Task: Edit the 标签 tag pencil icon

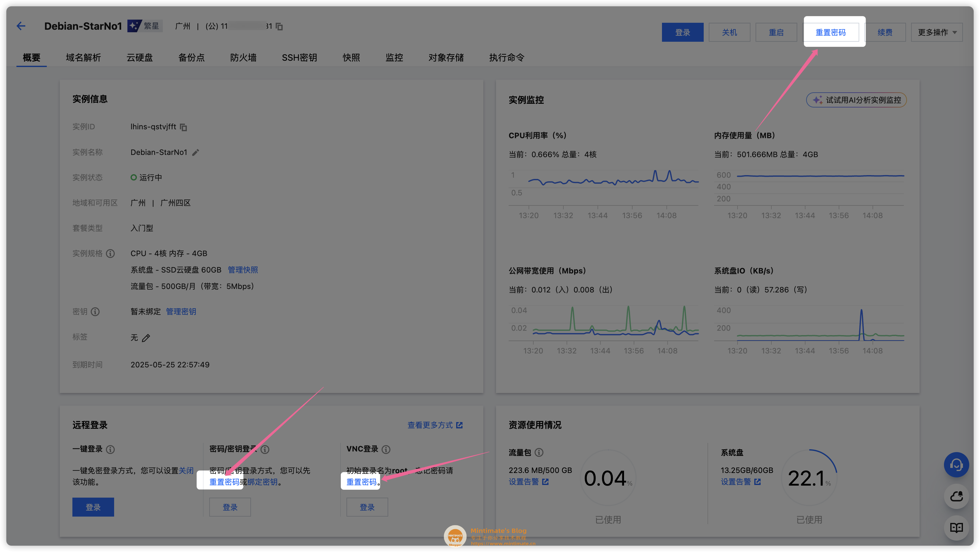Action: (x=146, y=338)
